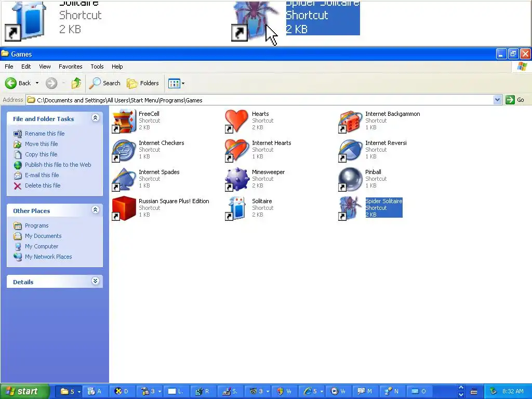Viewport: 532px width, 399px height.
Task: Click the 'Minesweeper' file name label
Action: 269,172
